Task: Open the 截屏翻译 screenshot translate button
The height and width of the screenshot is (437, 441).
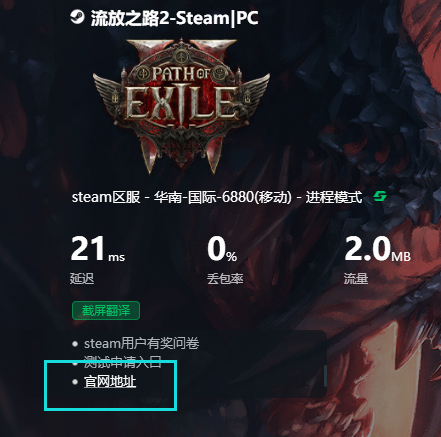Action: (106, 311)
